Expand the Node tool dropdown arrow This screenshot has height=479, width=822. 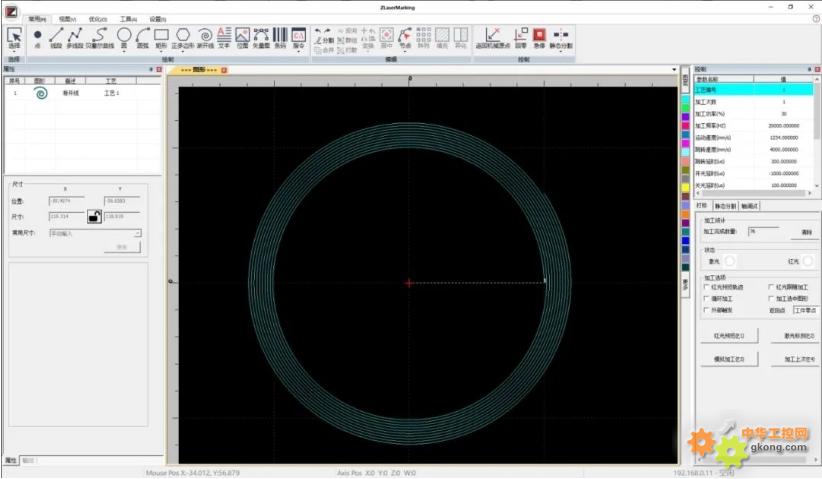point(405,52)
